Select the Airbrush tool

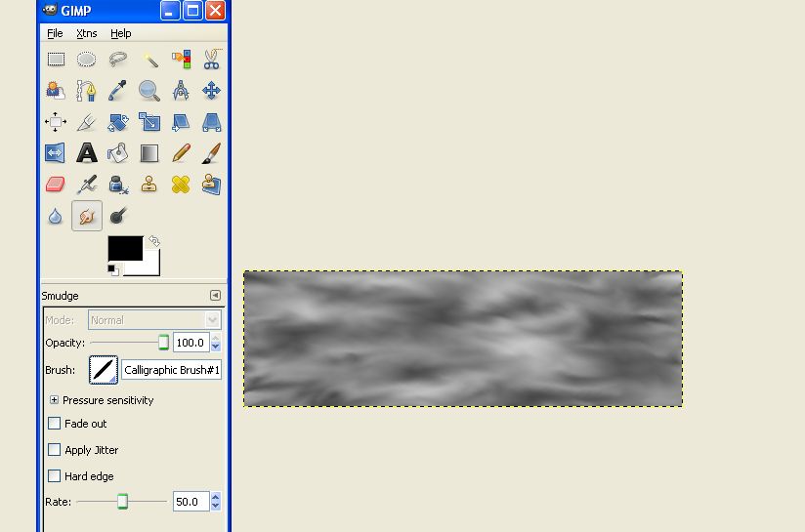tap(86, 184)
